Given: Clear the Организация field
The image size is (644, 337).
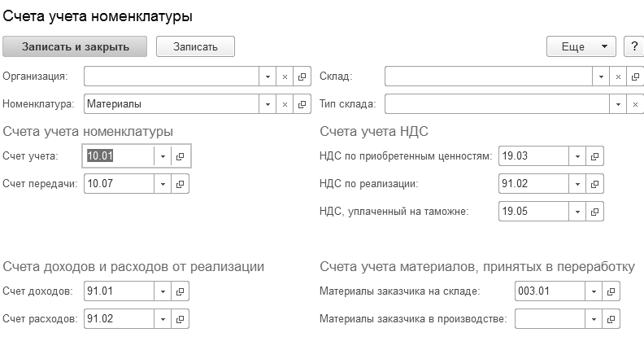Looking at the screenshot, I should click(x=285, y=77).
